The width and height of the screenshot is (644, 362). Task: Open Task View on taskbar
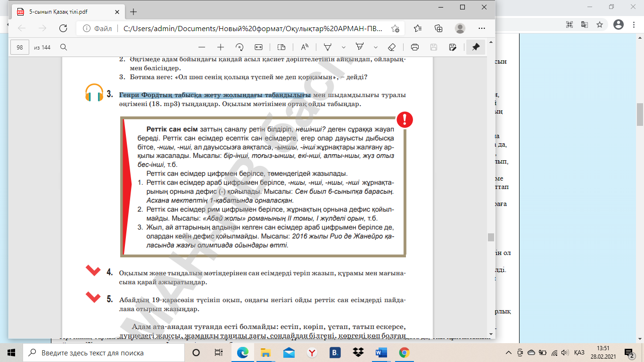pyautogui.click(x=219, y=353)
